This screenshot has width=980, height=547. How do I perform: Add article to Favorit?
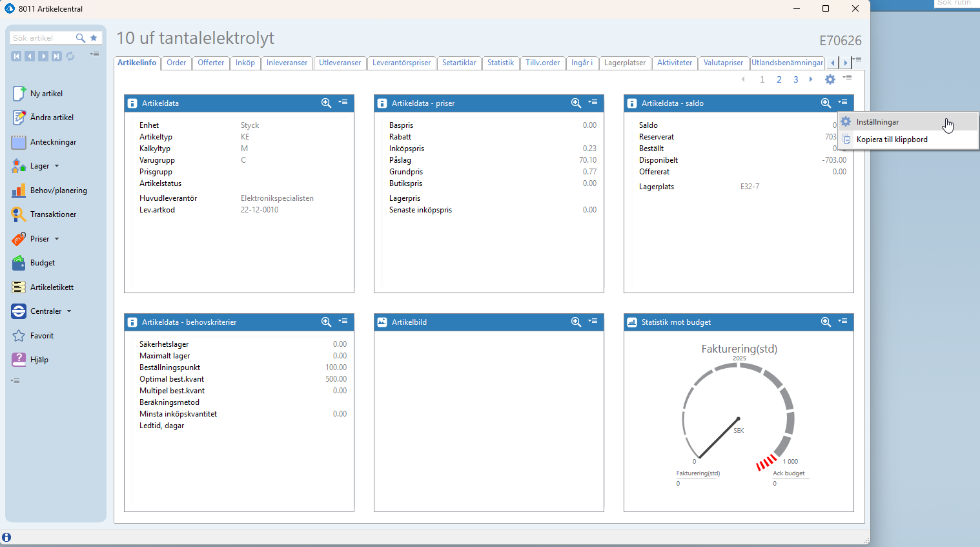click(x=41, y=336)
